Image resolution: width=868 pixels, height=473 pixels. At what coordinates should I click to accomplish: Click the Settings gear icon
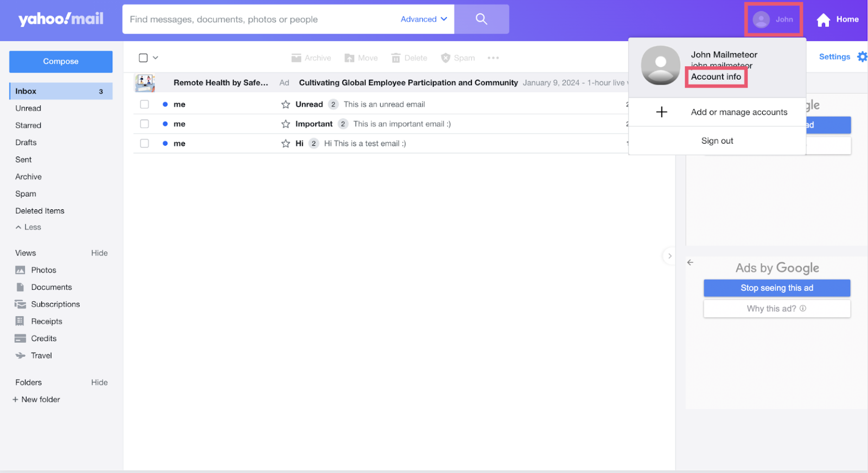862,56
